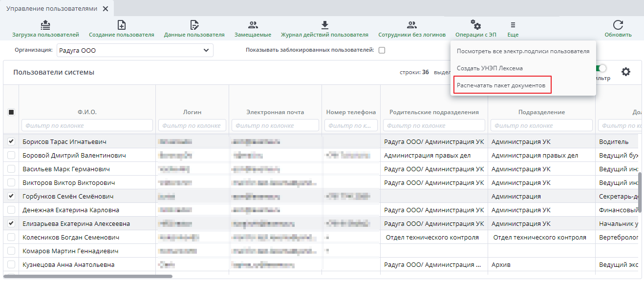This screenshot has height=281, width=644.
Task: Click the Замещаемые people icon
Action: coord(253,25)
